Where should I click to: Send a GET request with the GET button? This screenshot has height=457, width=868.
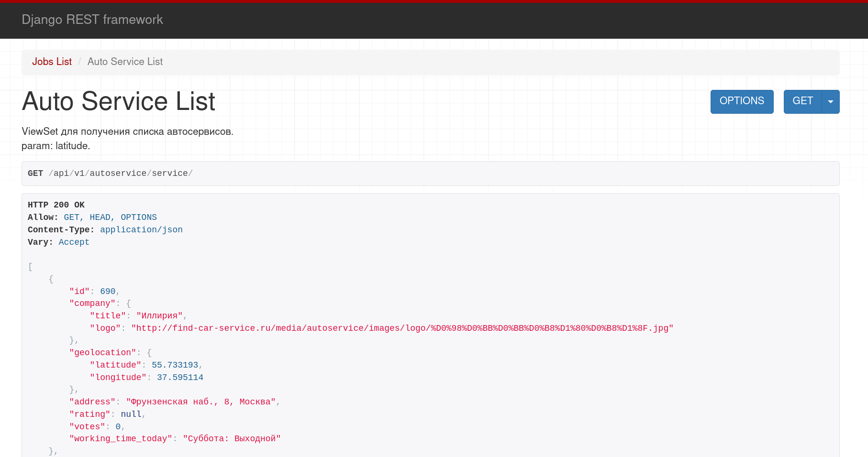(x=802, y=101)
